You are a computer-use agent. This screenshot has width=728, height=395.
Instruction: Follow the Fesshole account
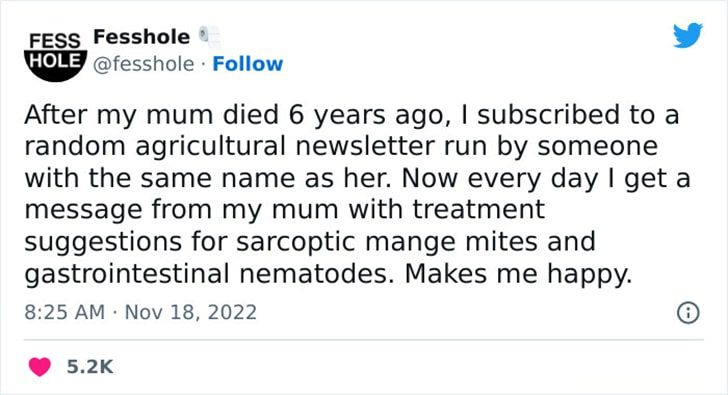247,64
